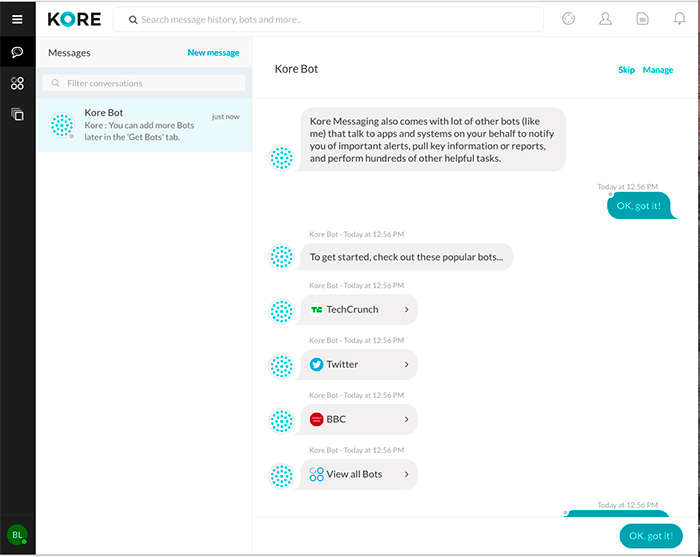Open the stacked pages sidebar icon
Viewport: 700px width, 557px height.
(17, 115)
